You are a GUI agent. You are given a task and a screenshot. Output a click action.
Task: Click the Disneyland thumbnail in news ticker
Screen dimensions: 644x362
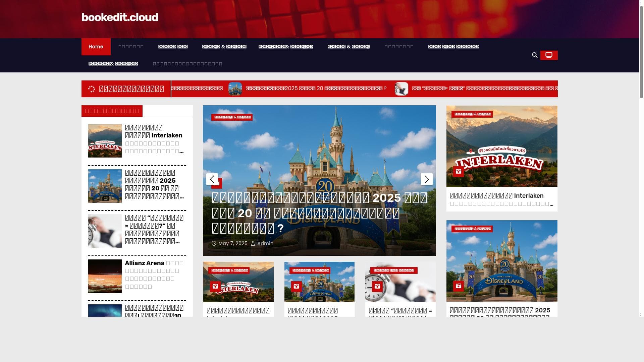[x=235, y=89]
